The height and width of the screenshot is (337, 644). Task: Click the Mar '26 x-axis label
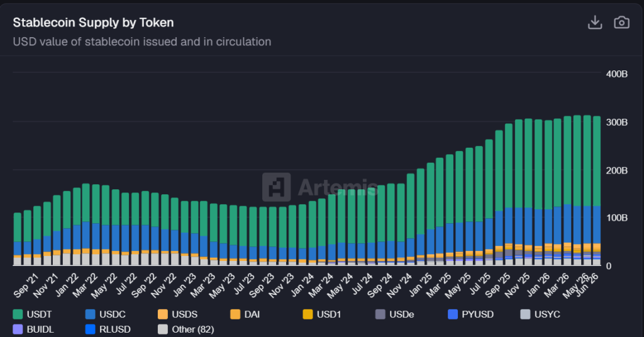pyautogui.click(x=557, y=285)
